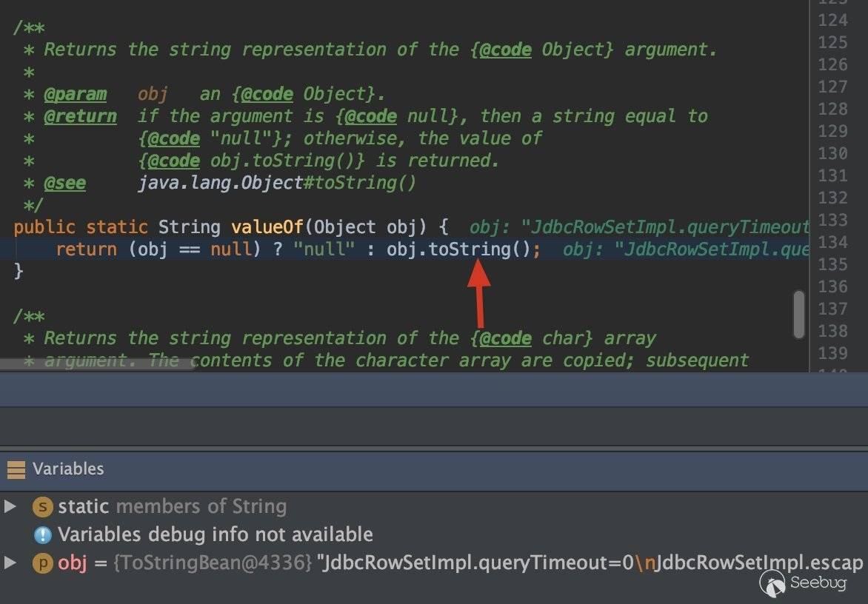Click the editor's vertical scrollbar thumb
The height and width of the screenshot is (604, 868).
coord(798,314)
